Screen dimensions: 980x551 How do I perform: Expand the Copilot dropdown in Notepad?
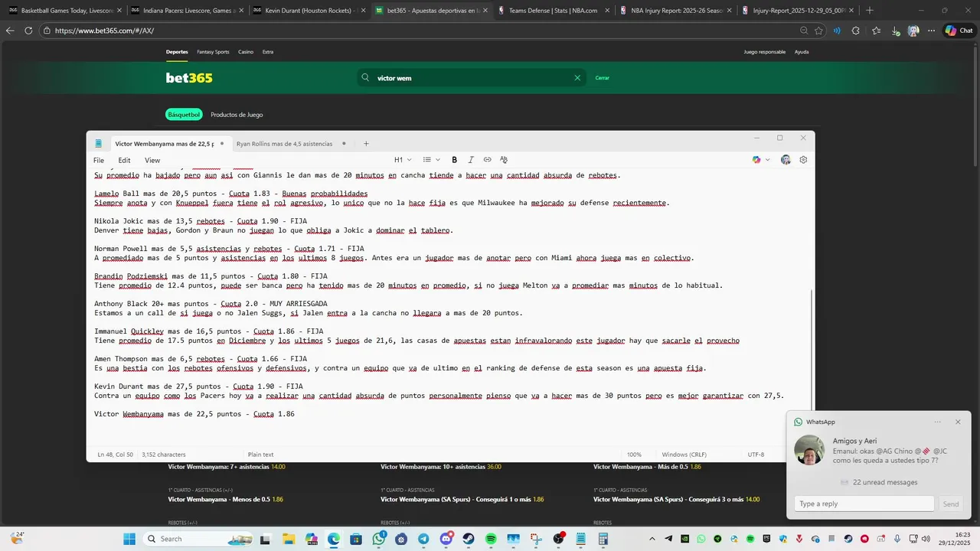tap(768, 160)
